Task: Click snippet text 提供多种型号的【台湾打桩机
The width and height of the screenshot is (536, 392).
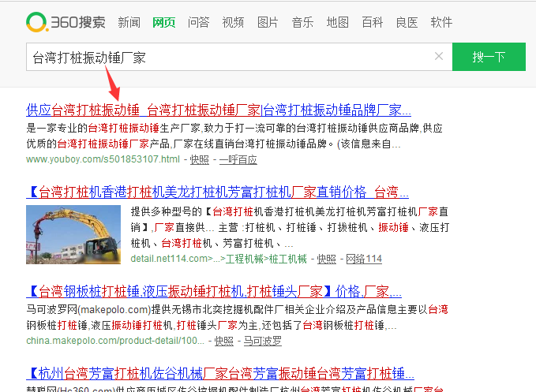Action: point(192,211)
